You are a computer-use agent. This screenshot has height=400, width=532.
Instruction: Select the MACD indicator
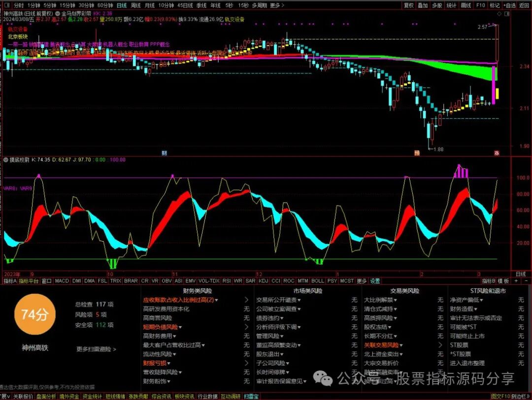[62, 281]
